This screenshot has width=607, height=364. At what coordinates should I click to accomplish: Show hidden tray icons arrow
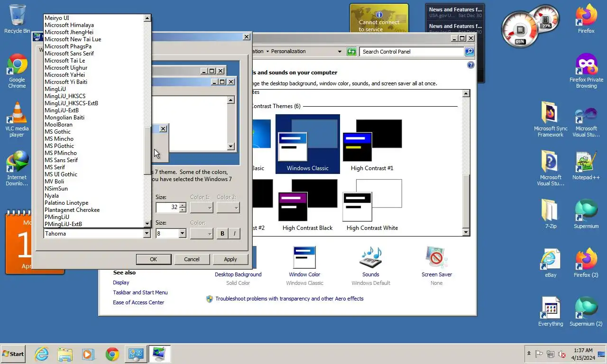[x=529, y=354]
